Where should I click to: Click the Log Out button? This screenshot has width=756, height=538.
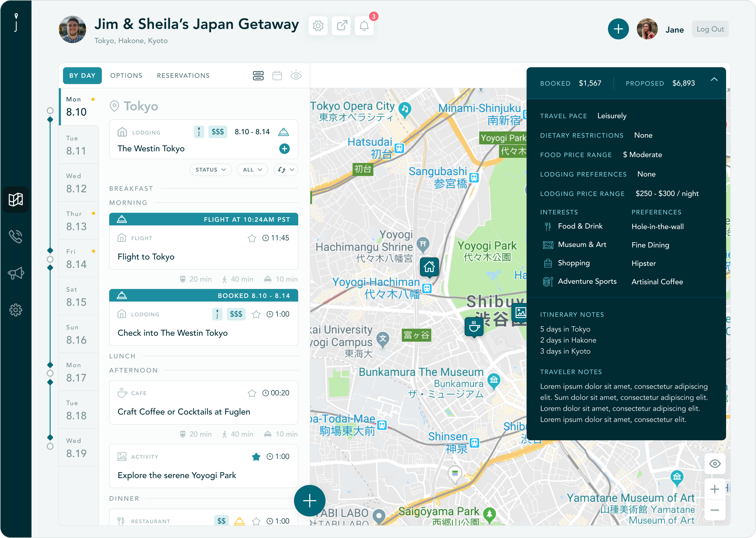coord(710,29)
